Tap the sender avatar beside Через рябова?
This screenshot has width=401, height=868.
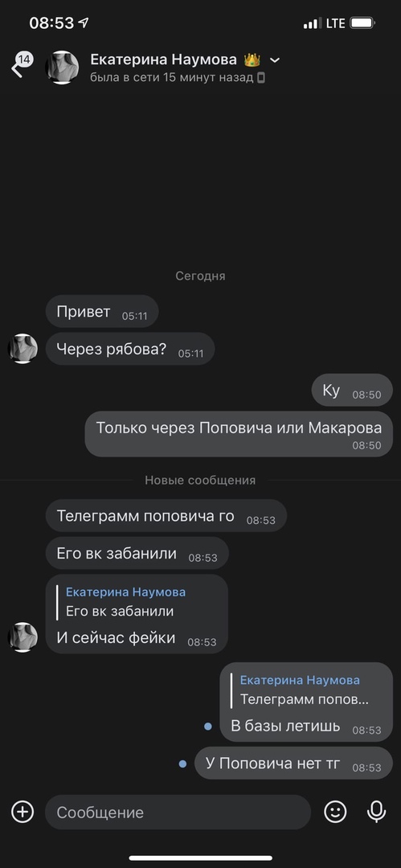pos(23,349)
